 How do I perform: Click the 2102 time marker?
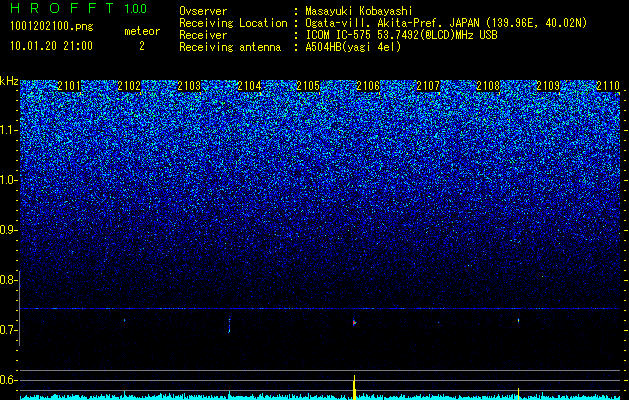coord(129,86)
